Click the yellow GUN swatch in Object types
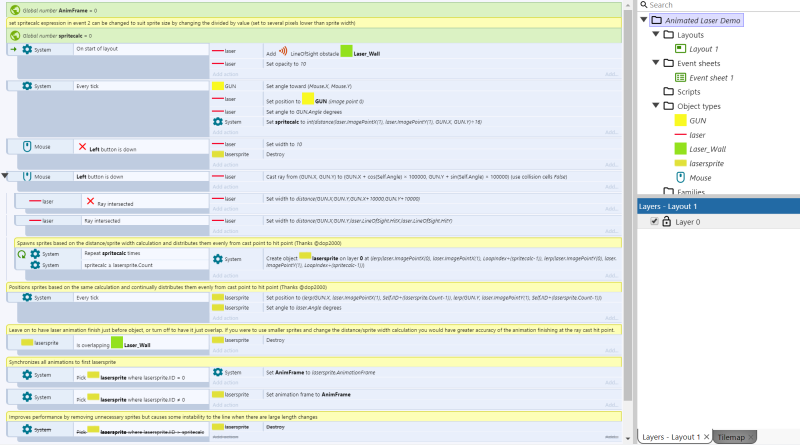This screenshot has height=446, width=800. coord(680,120)
